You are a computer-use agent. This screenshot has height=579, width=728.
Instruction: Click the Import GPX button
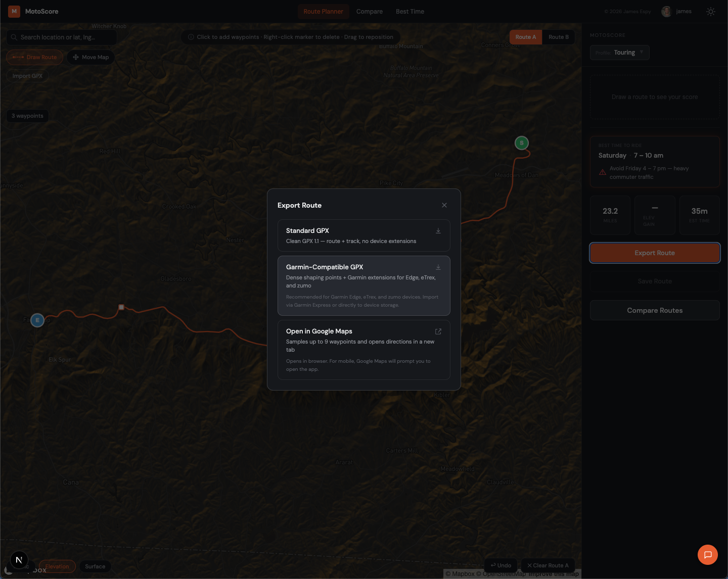pos(27,75)
